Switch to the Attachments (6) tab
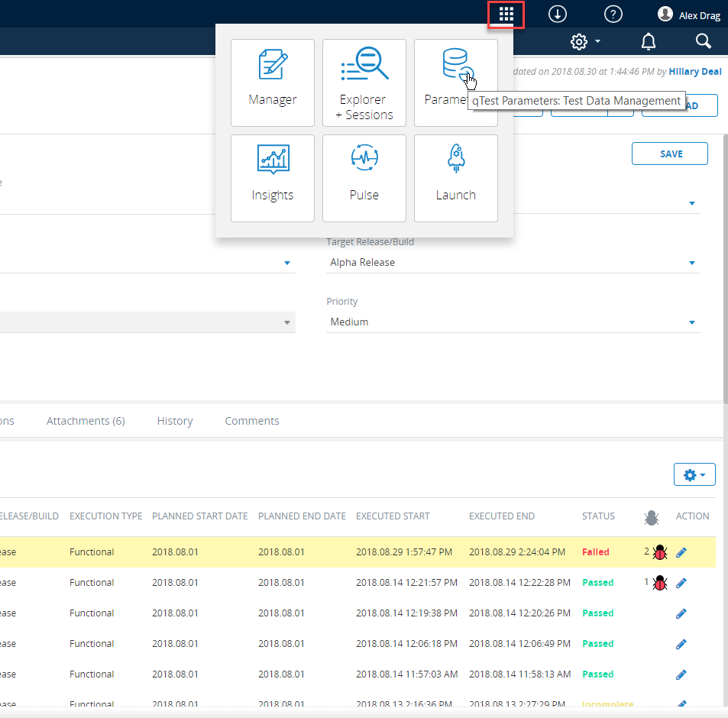This screenshot has height=718, width=728. (86, 421)
